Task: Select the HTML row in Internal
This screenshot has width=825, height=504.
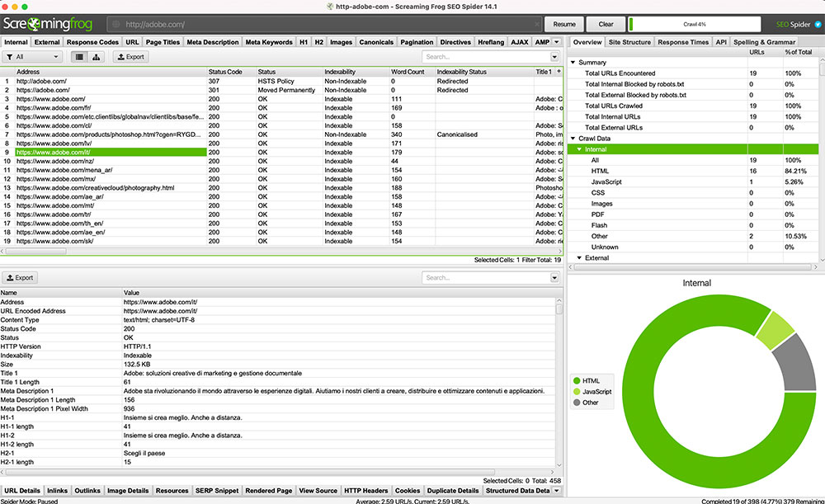Action: pos(695,171)
